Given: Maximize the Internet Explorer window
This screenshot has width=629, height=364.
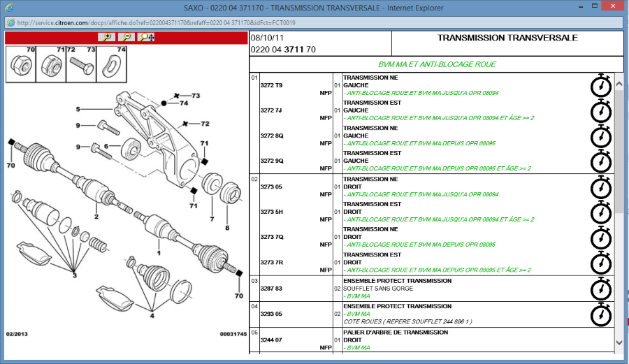Looking at the screenshot, I should coord(595,6).
